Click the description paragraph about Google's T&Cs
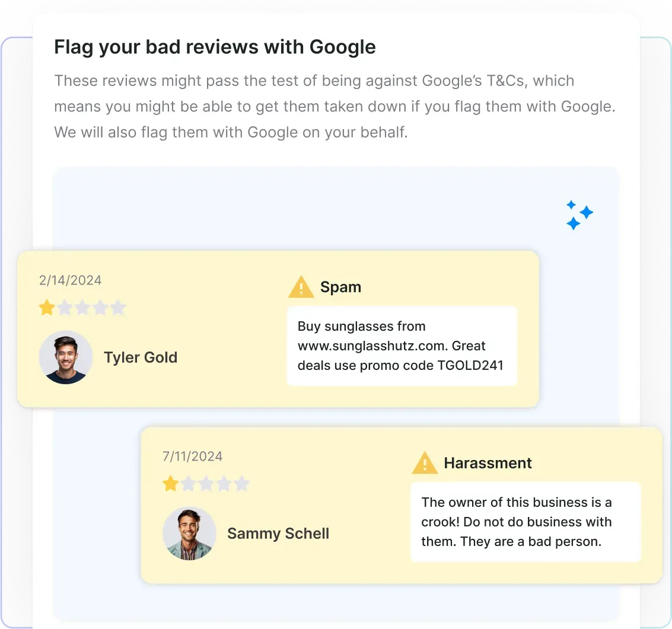 tap(335, 106)
